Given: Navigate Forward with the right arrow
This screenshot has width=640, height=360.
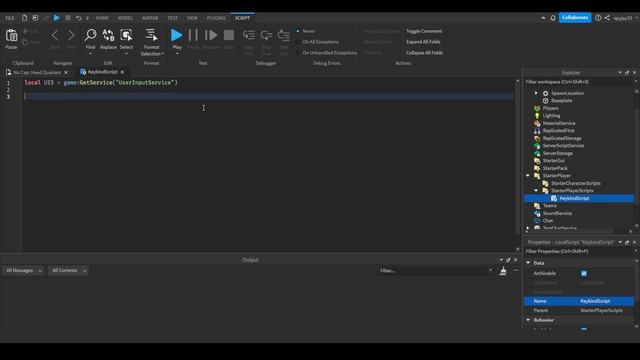Looking at the screenshot, I should (x=71, y=35).
